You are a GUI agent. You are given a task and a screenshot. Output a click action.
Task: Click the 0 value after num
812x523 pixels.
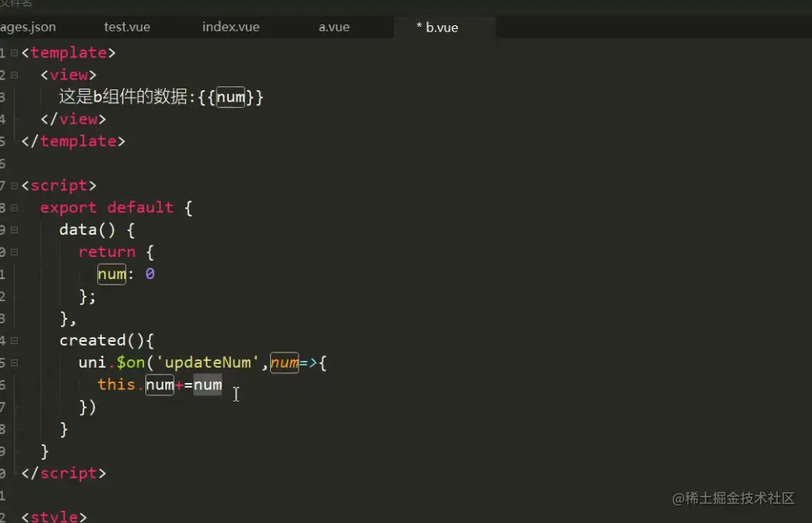point(150,274)
